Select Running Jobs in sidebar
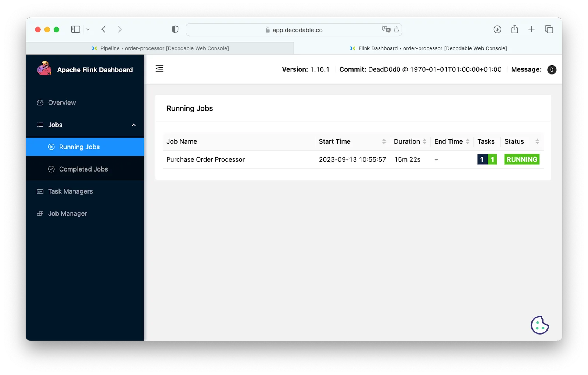Screen dimensions: 588x375 click(x=85, y=147)
